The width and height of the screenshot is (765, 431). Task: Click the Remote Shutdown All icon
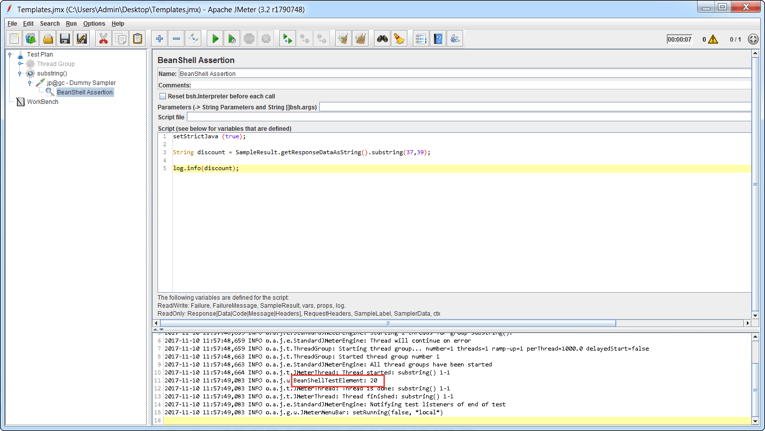322,39
